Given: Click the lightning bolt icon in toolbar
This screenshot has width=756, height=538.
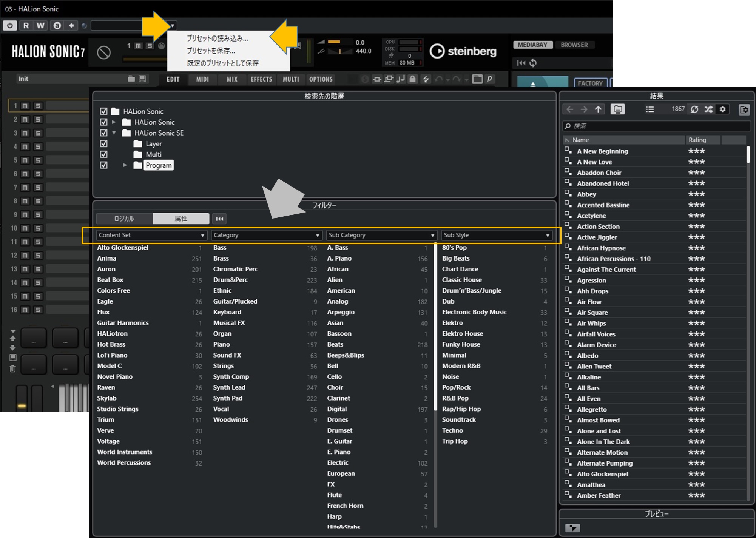Looking at the screenshot, I should pyautogui.click(x=426, y=79).
